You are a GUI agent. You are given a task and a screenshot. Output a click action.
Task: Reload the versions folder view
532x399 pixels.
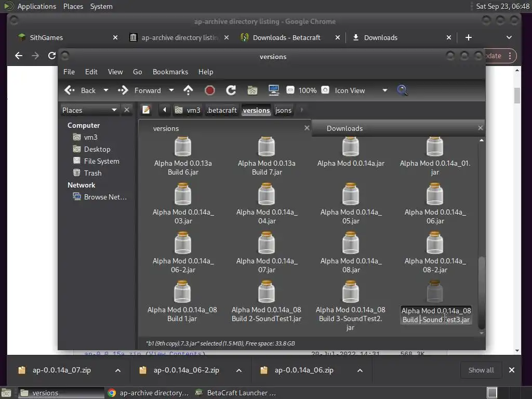(231, 90)
